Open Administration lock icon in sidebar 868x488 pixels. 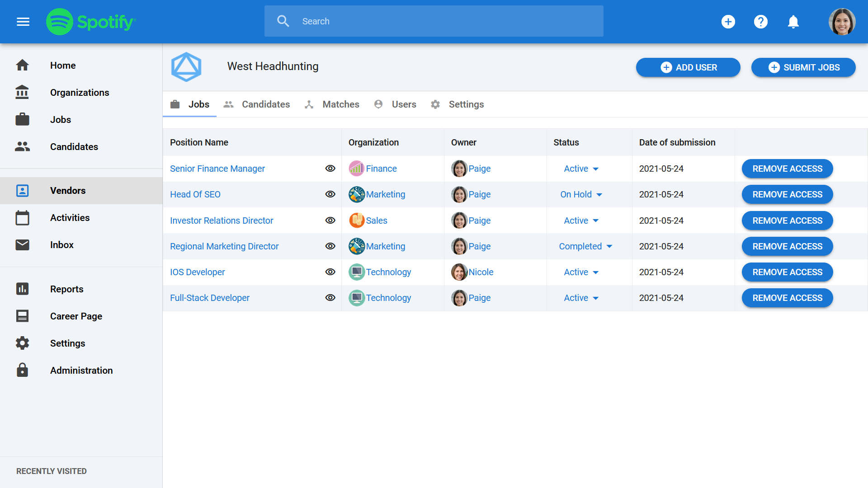tap(22, 370)
